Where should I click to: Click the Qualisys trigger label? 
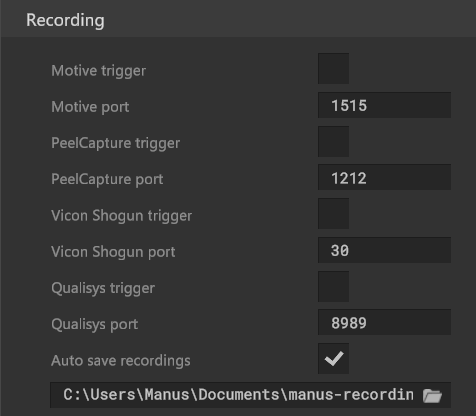pos(103,288)
